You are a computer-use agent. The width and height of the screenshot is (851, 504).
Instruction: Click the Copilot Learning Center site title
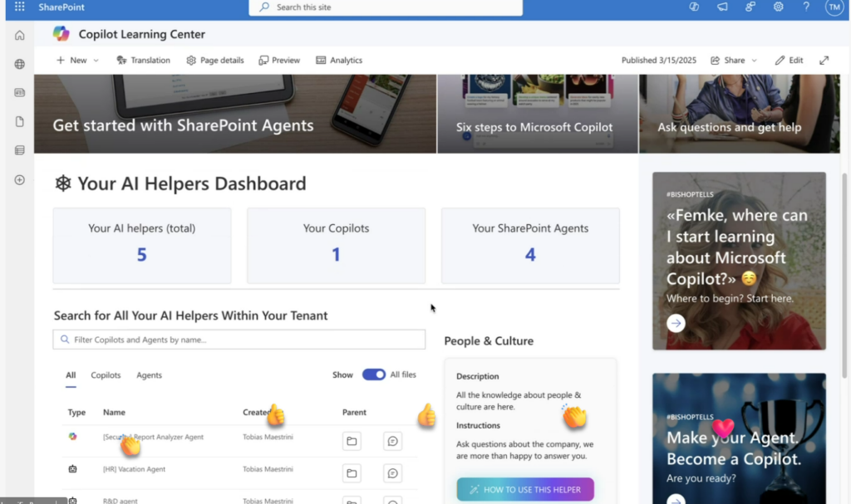pyautogui.click(x=142, y=34)
